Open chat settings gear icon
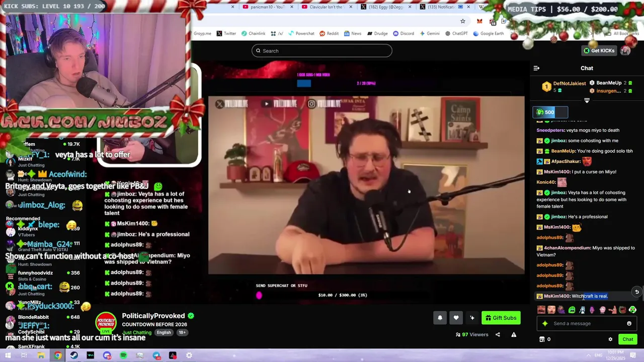 (x=610, y=339)
